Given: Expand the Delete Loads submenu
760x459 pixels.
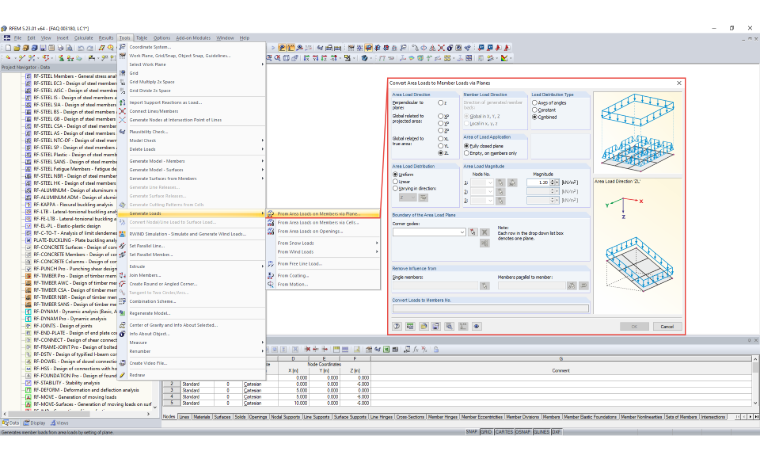Looking at the screenshot, I should click(x=263, y=149).
